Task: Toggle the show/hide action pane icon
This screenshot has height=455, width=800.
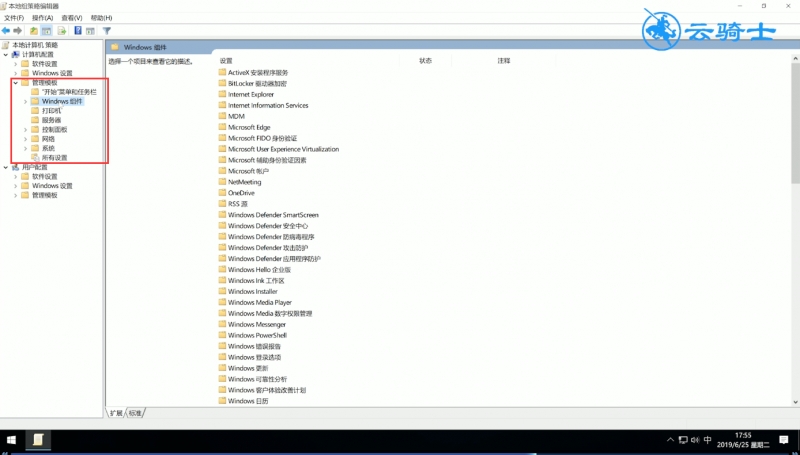Action: tap(90, 31)
